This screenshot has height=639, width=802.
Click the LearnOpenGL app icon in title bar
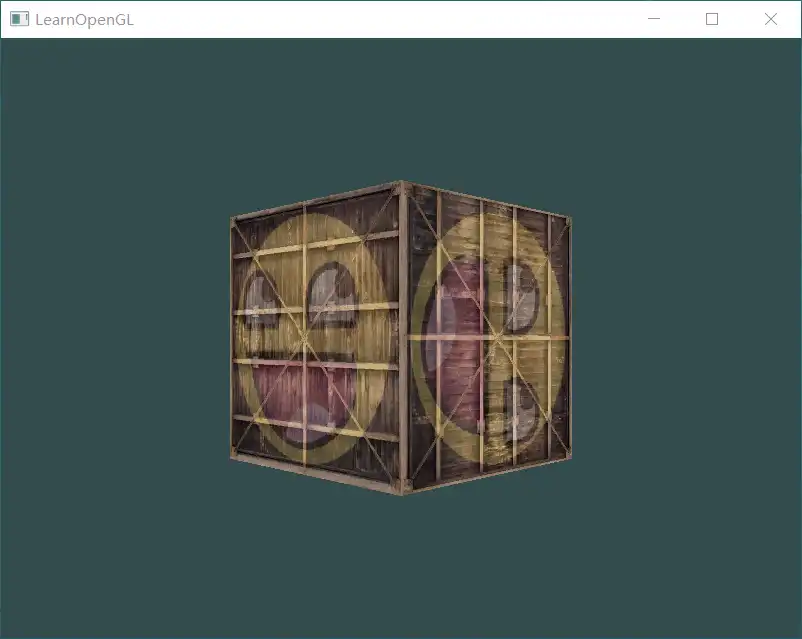[x=19, y=19]
